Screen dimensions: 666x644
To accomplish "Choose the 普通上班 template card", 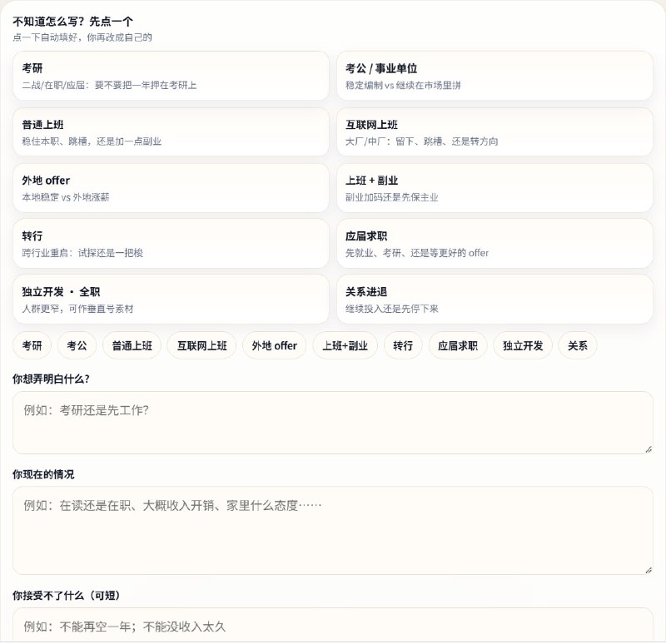I will click(x=171, y=132).
